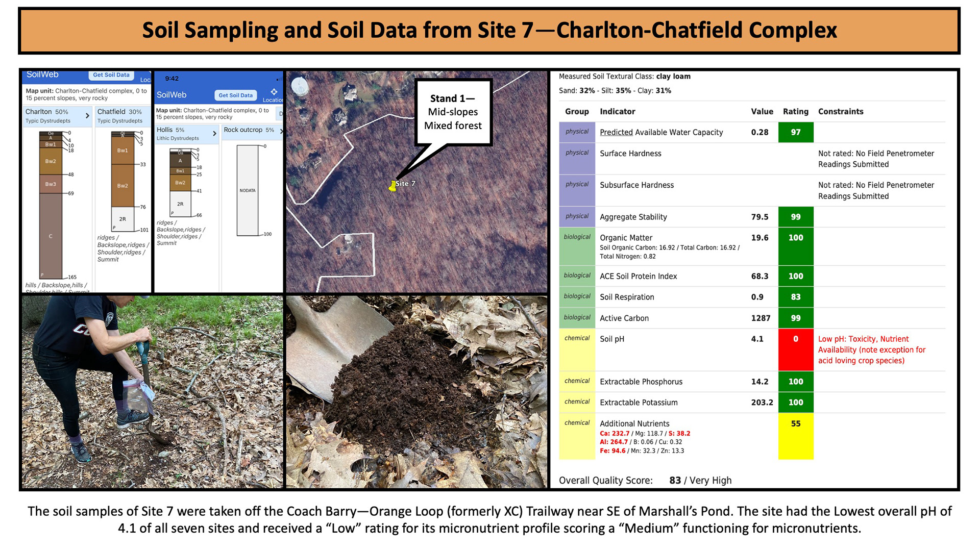Image resolution: width=980 pixels, height=551 pixels.
Task: Click the Predicted Available Water Capacity link
Action: (x=661, y=132)
